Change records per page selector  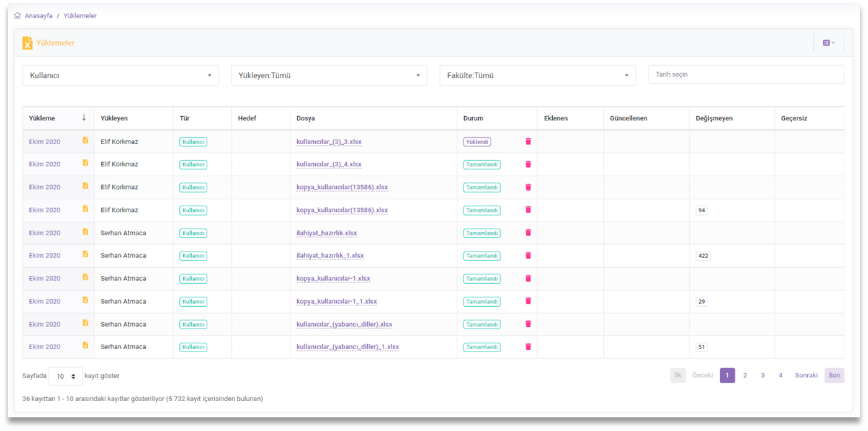click(x=65, y=376)
